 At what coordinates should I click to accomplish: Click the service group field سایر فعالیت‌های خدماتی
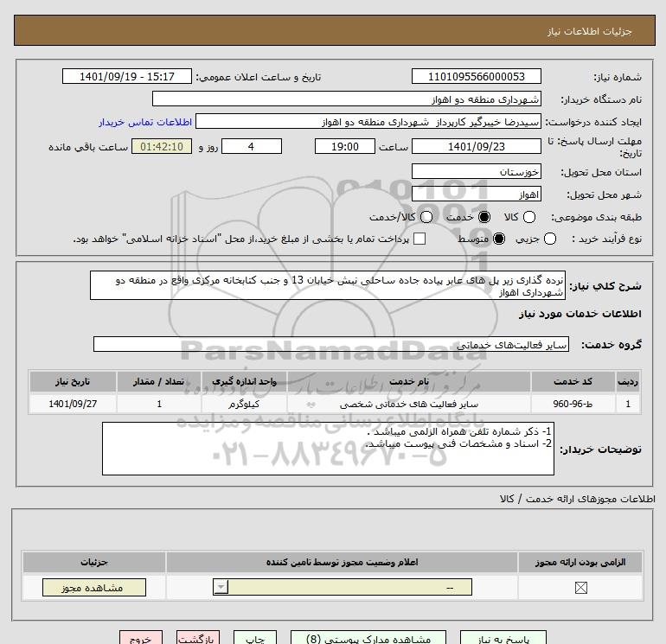(x=331, y=344)
